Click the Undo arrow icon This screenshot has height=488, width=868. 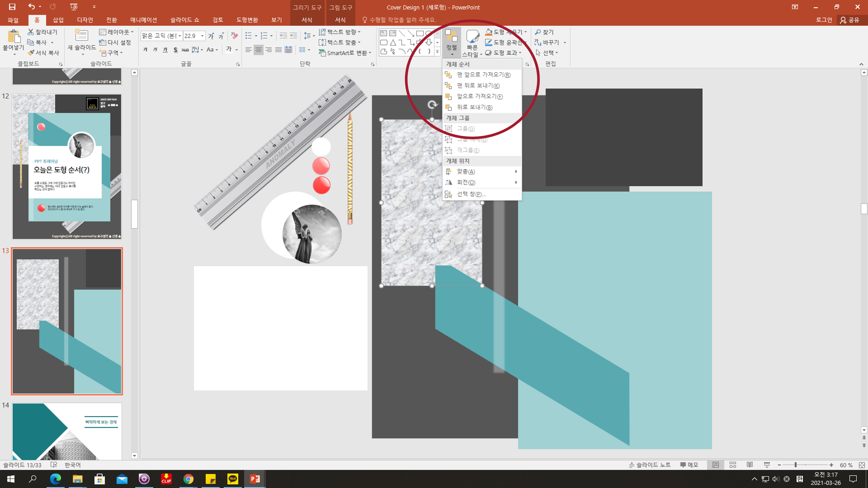pos(31,6)
